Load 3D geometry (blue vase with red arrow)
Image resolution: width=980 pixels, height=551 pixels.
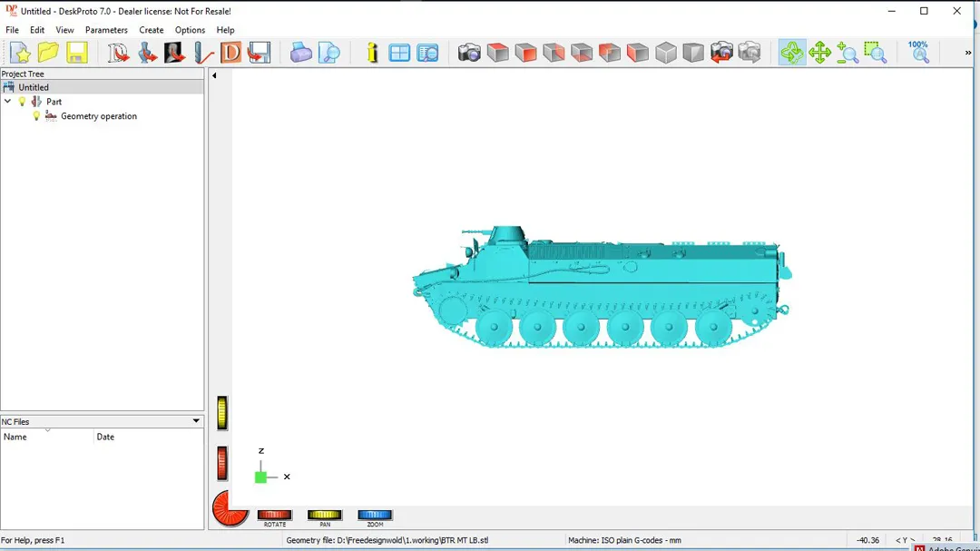click(147, 53)
